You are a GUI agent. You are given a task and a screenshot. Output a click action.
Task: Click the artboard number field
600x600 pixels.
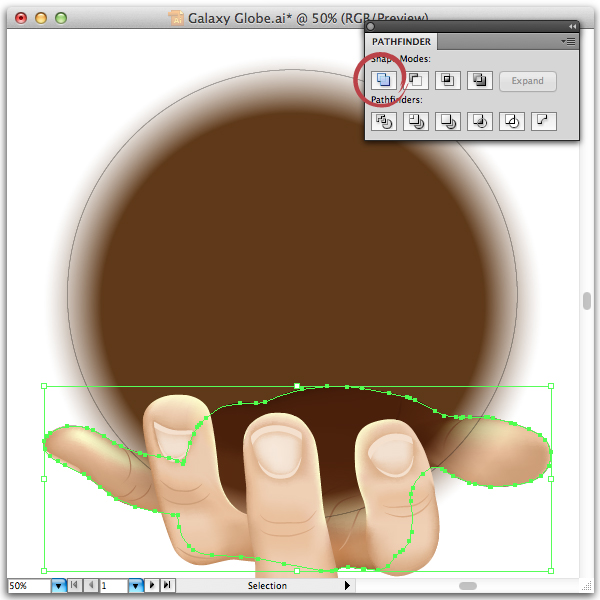114,585
